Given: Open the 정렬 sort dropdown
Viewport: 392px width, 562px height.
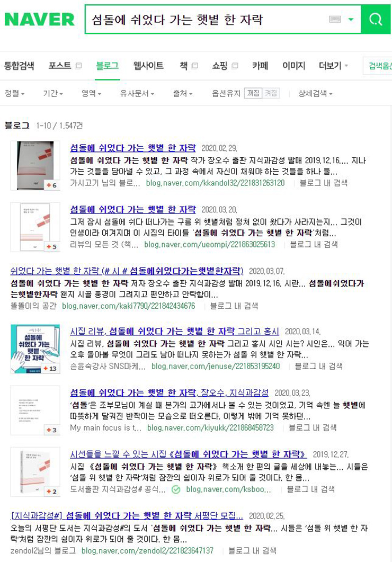Looking at the screenshot, I should [15, 94].
